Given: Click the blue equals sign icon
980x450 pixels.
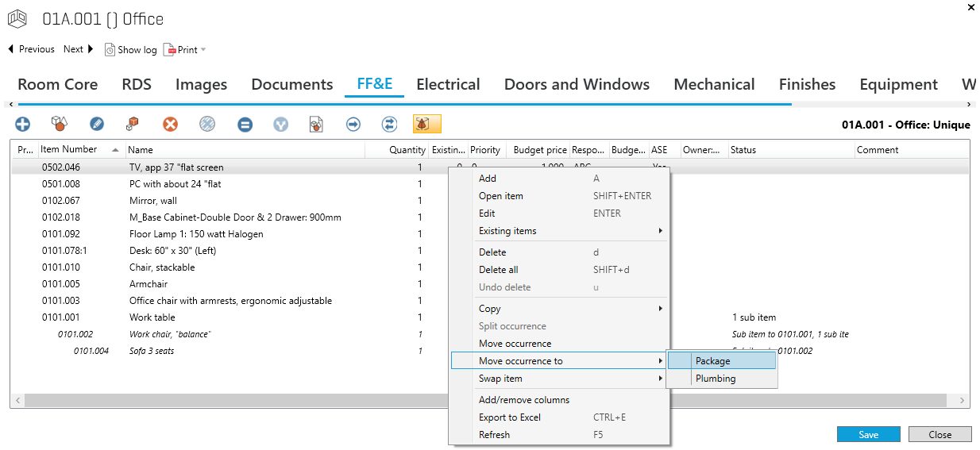Looking at the screenshot, I should [245, 124].
